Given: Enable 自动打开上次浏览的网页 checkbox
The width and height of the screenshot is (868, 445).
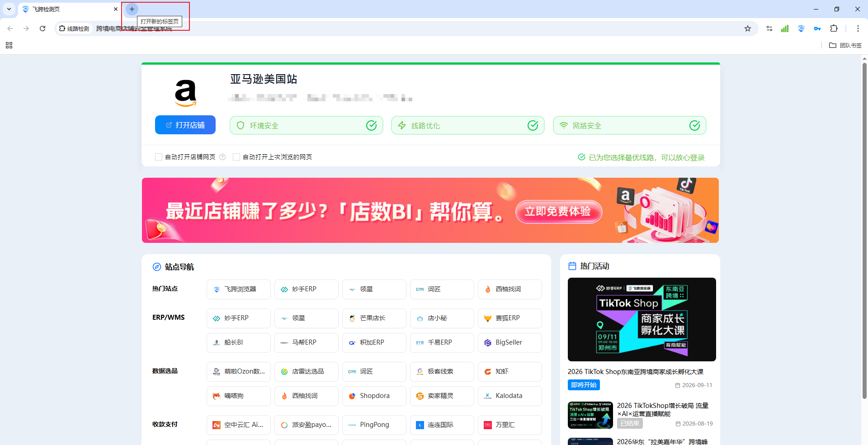Looking at the screenshot, I should [236, 157].
